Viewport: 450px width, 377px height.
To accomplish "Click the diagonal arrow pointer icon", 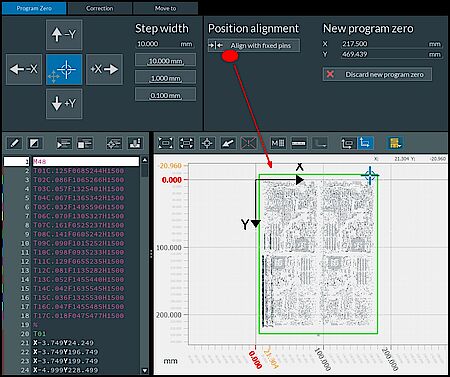I will tap(228, 143).
